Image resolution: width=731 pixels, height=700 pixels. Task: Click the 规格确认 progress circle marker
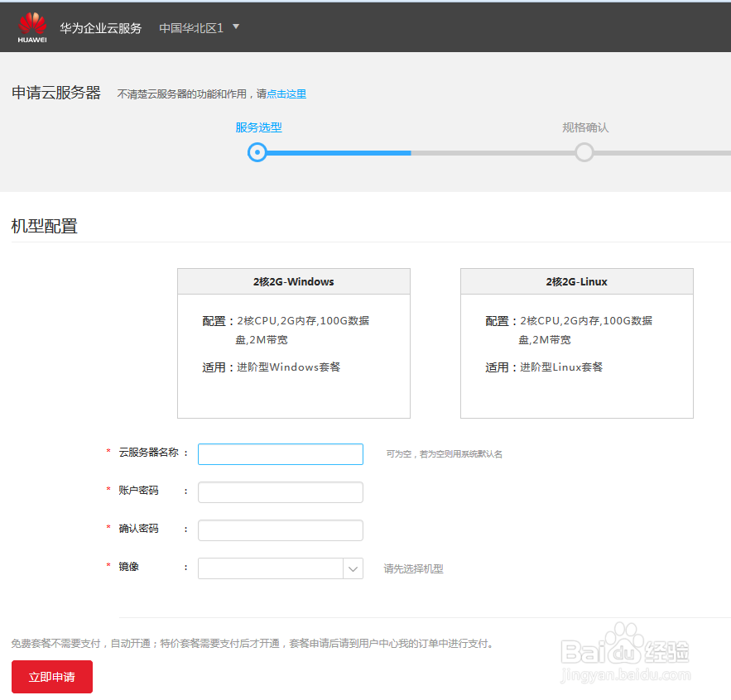[584, 152]
